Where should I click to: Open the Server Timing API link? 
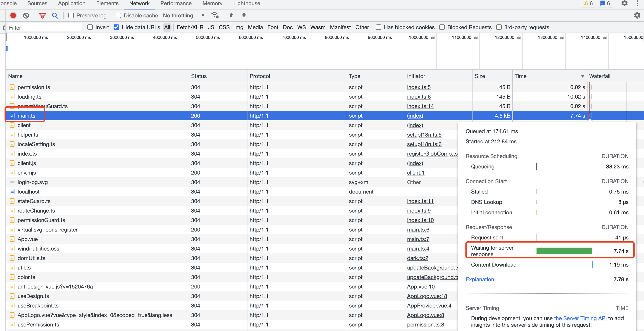pos(580,318)
